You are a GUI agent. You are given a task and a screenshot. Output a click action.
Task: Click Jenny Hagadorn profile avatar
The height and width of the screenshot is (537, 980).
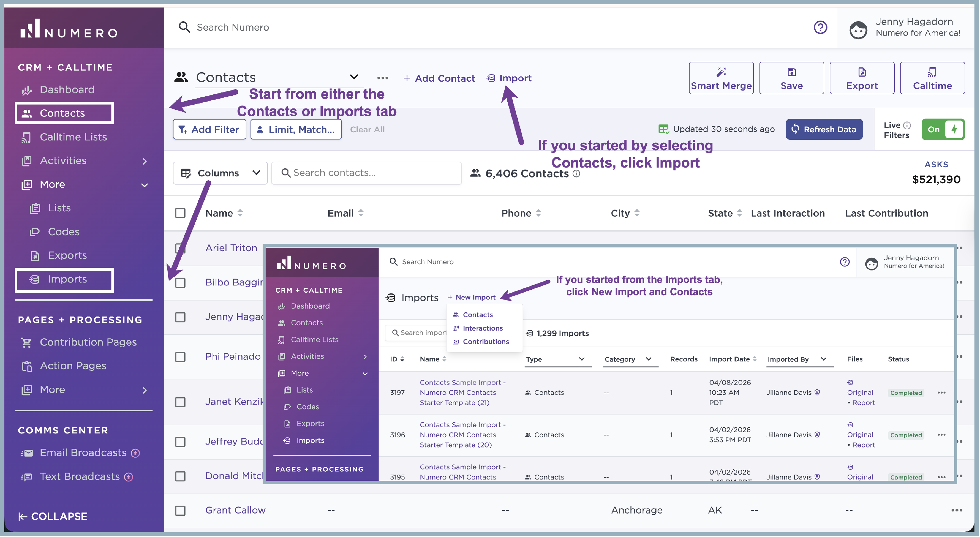pyautogui.click(x=858, y=30)
